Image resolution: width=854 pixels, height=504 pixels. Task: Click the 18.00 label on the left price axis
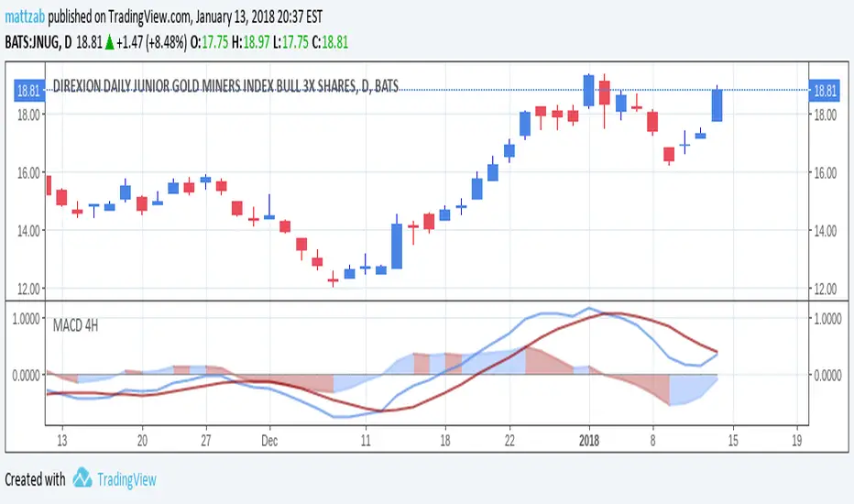point(29,115)
